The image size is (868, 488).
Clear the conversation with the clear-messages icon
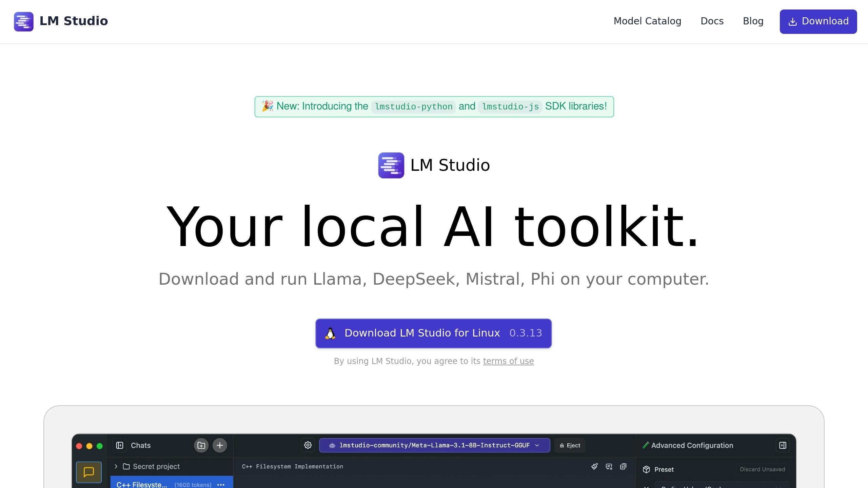tap(609, 466)
